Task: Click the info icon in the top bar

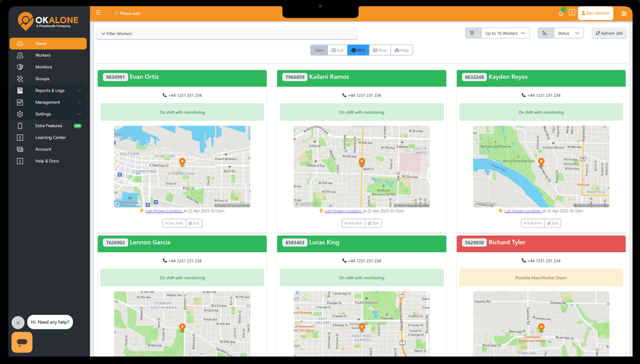Action: (x=572, y=13)
